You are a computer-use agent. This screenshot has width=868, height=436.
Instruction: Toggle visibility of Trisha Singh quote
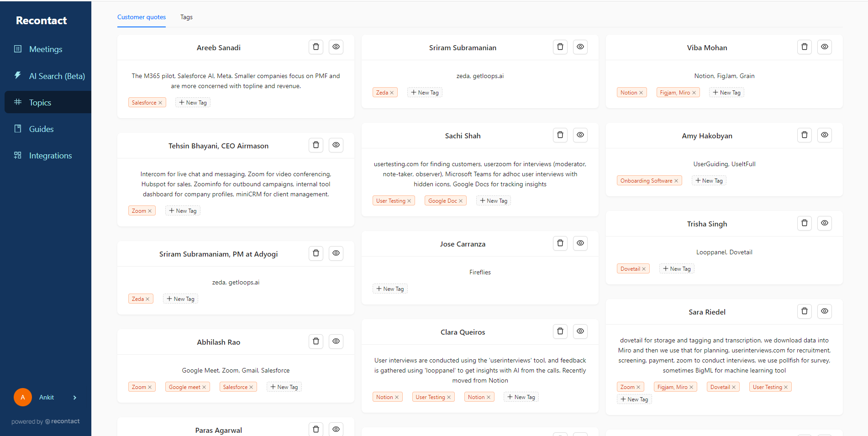[x=825, y=223]
